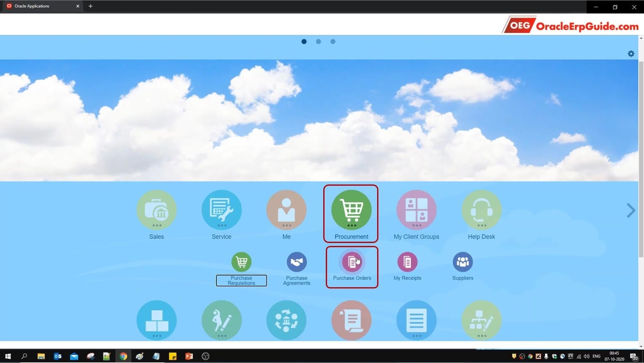Open the clock showing 00:45
Screen dimensions: 644x363
pos(615,356)
